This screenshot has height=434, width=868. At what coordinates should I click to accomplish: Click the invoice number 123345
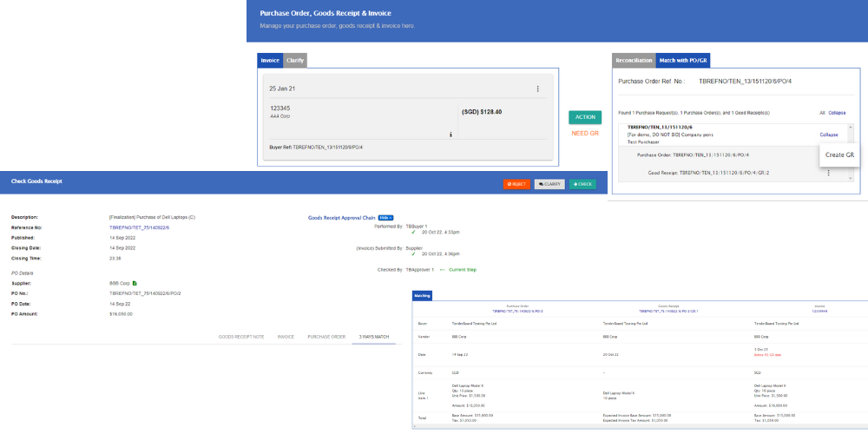[x=280, y=108]
